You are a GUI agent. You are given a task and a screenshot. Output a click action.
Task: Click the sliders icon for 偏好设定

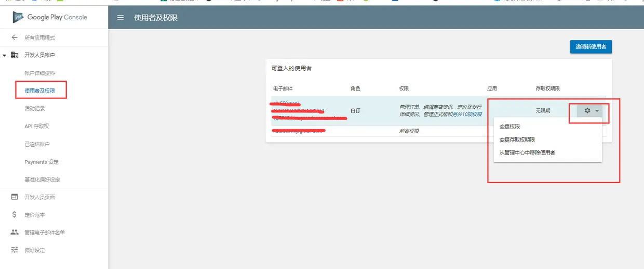[x=15, y=250]
